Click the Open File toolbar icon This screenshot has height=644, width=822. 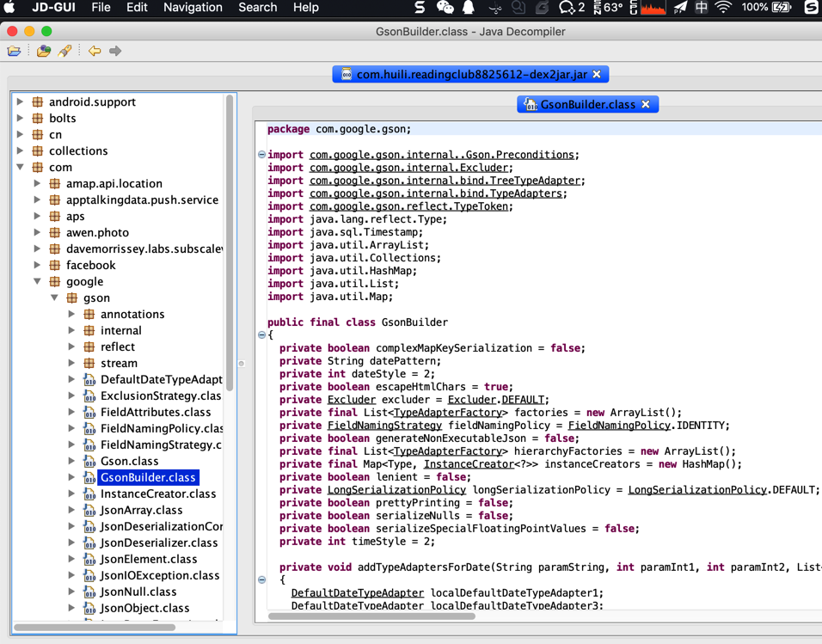point(14,51)
